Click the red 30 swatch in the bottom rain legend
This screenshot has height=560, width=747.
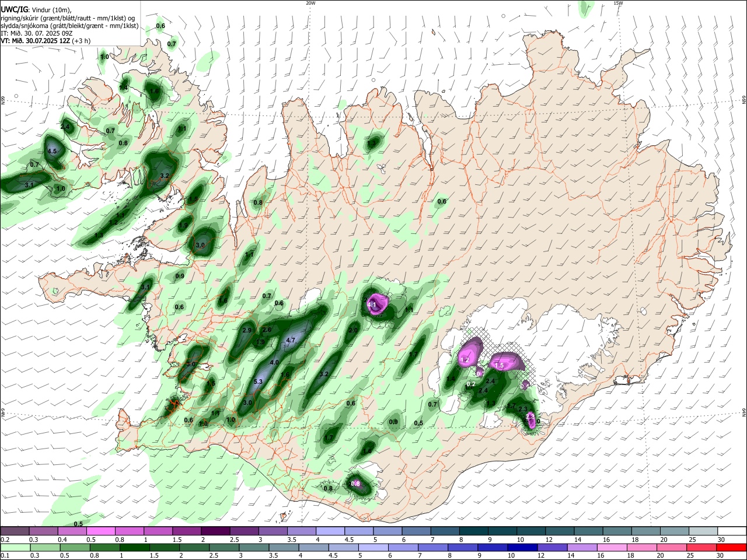732,548
